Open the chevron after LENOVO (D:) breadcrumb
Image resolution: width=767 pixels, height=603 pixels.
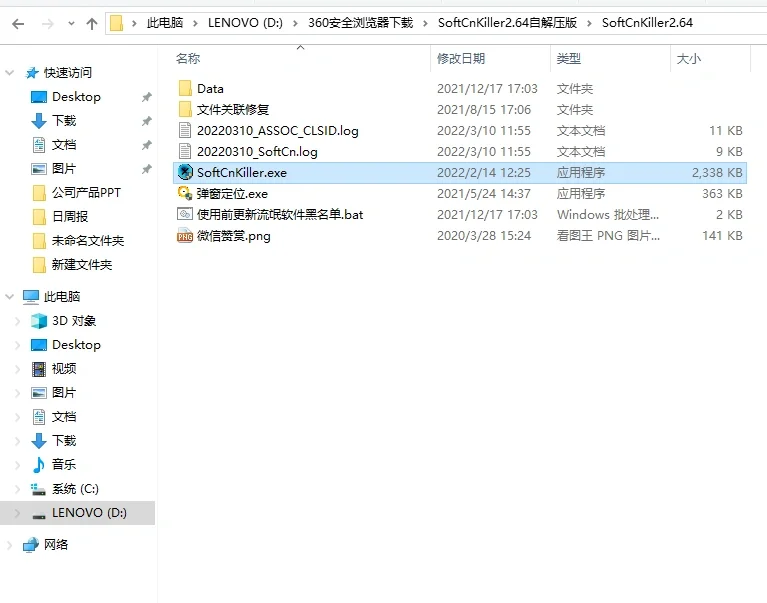pyautogui.click(x=295, y=23)
